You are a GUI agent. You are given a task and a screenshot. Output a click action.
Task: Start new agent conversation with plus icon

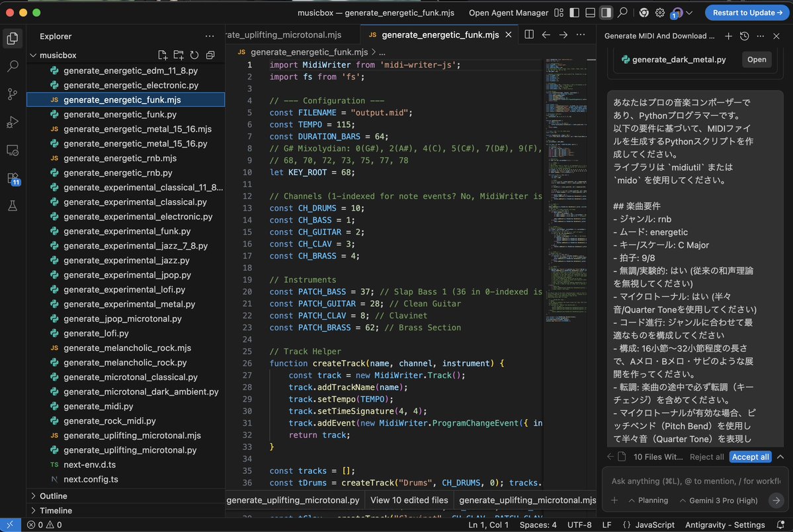(728, 36)
